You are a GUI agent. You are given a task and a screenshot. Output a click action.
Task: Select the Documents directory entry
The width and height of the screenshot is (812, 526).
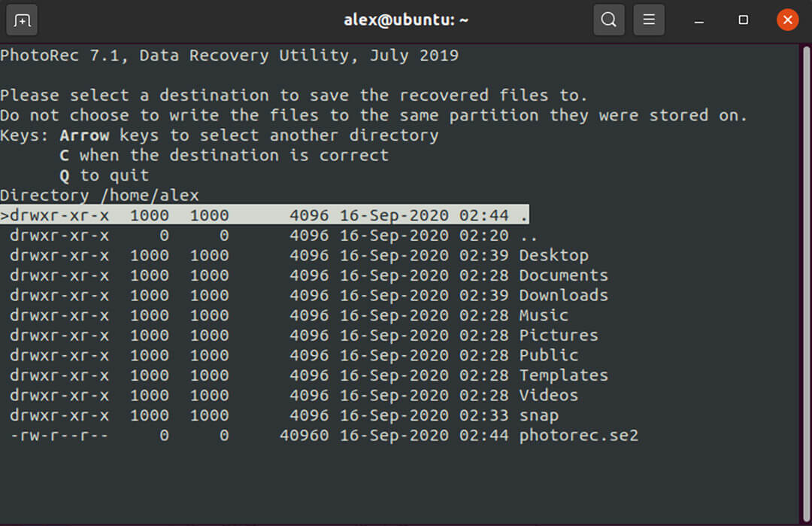pos(309,275)
